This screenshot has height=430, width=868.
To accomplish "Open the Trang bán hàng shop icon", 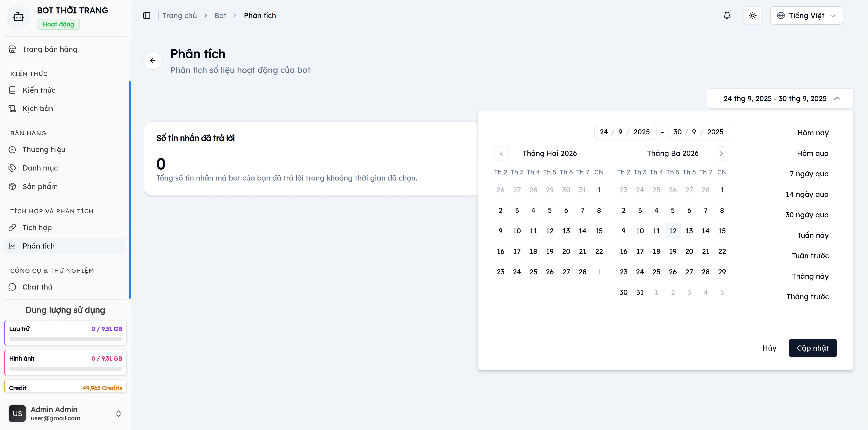I will pos(12,49).
